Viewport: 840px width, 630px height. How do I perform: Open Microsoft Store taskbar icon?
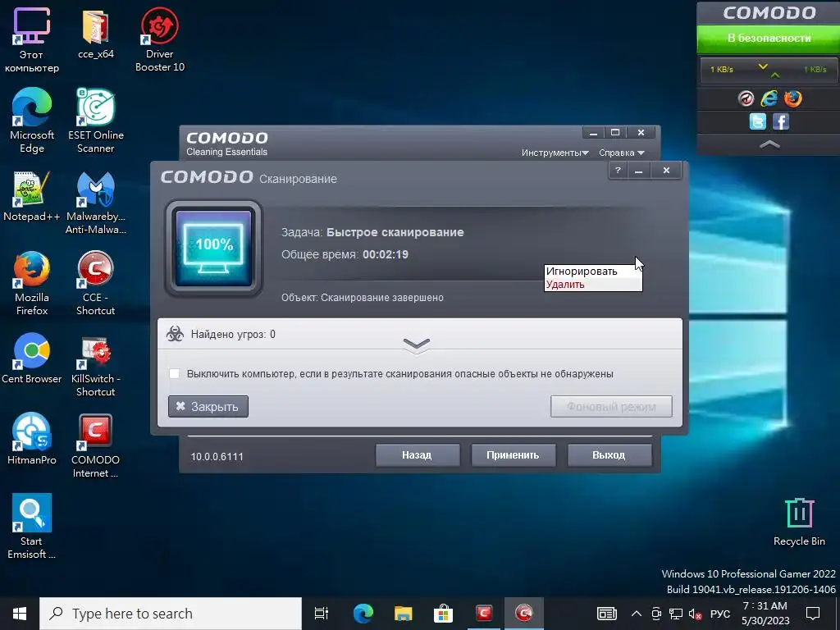click(444, 614)
